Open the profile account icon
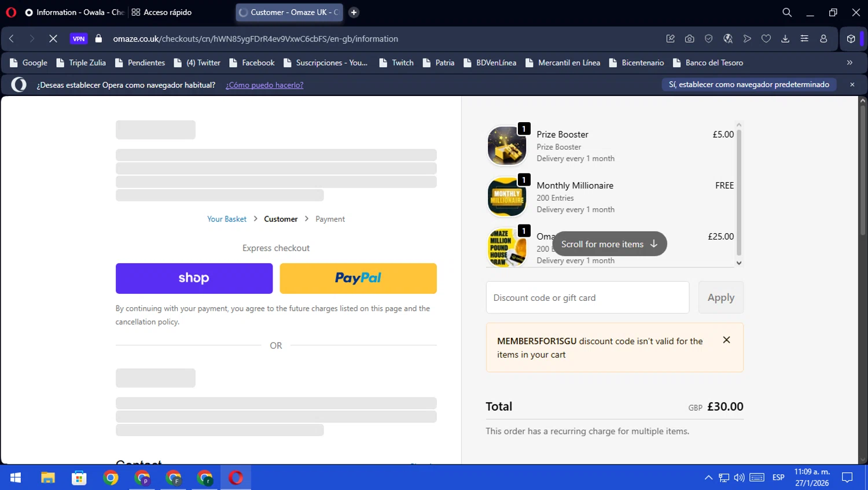Screen dimensions: 868x490 coord(823,39)
